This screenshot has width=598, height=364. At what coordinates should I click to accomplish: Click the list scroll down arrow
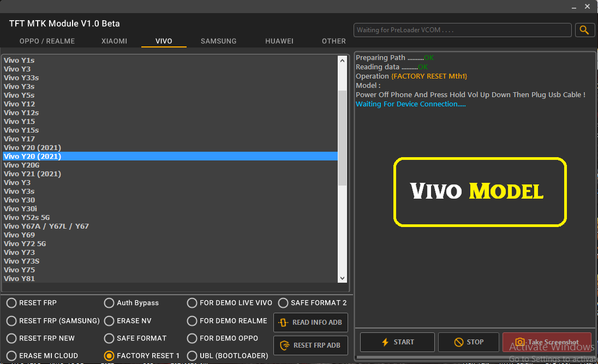342,278
